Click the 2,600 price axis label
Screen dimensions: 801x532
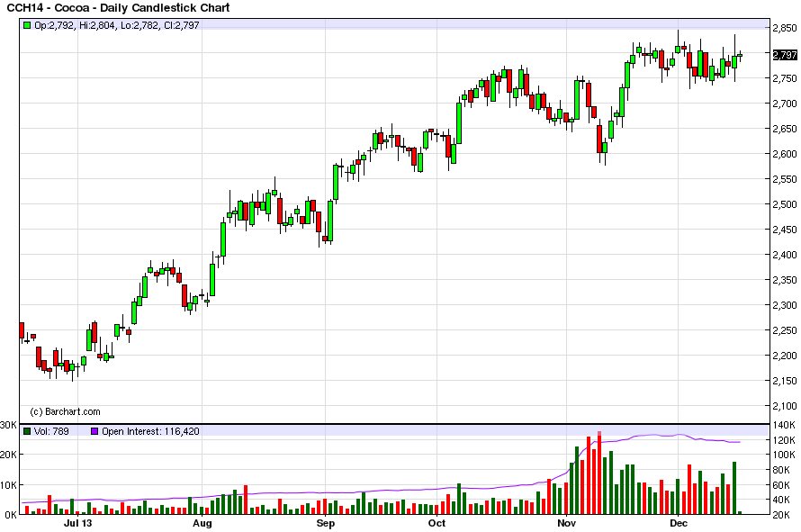tap(785, 154)
